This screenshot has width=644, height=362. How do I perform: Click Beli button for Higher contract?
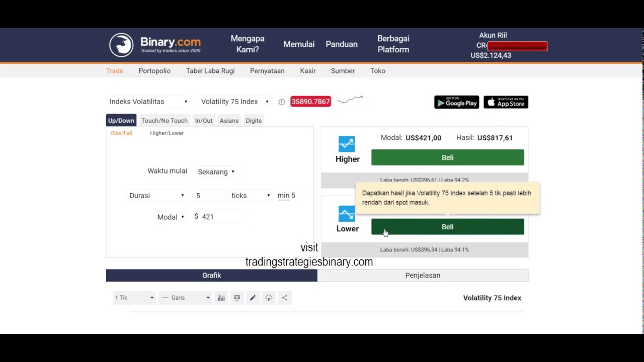[448, 157]
